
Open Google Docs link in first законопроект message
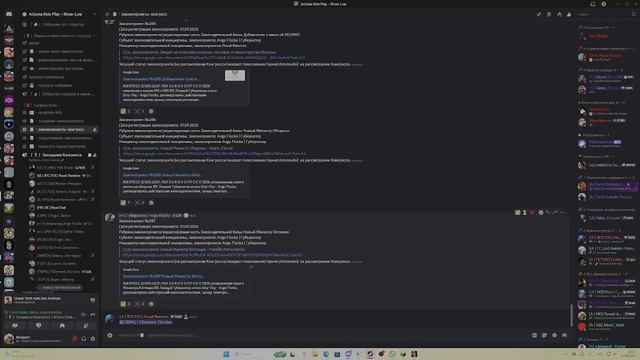214,58
